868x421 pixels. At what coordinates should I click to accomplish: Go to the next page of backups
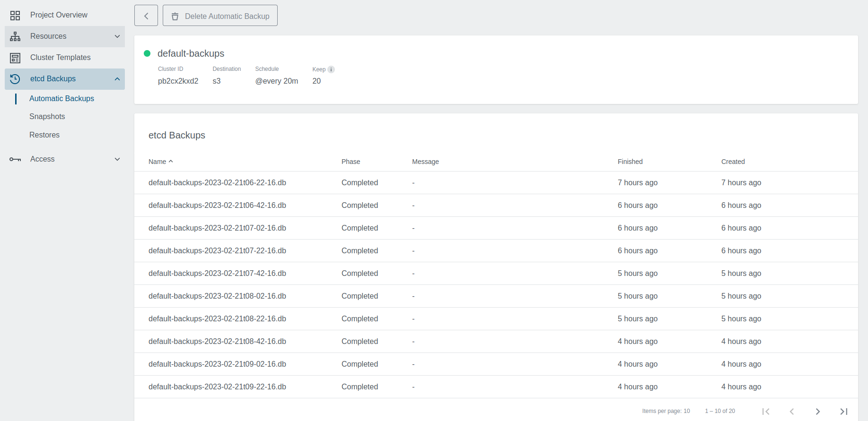(817, 411)
